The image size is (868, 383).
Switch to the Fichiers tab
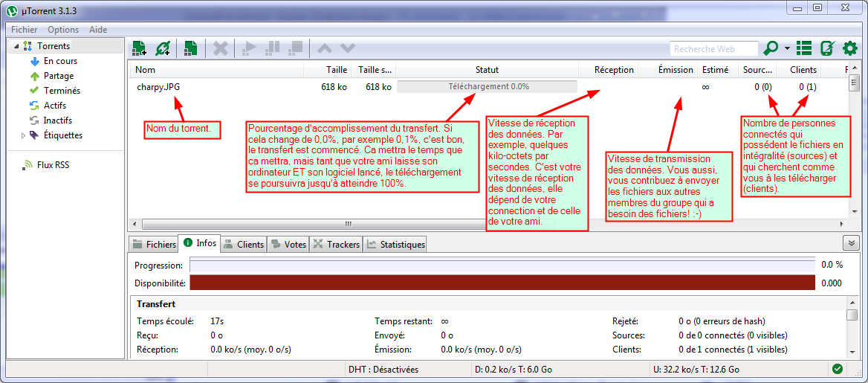pyautogui.click(x=153, y=244)
